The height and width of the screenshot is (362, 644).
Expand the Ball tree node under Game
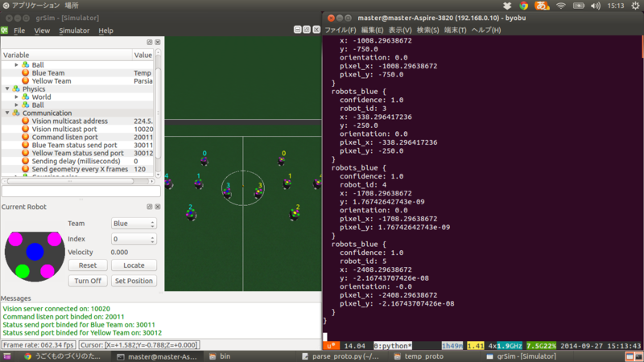coord(16,65)
